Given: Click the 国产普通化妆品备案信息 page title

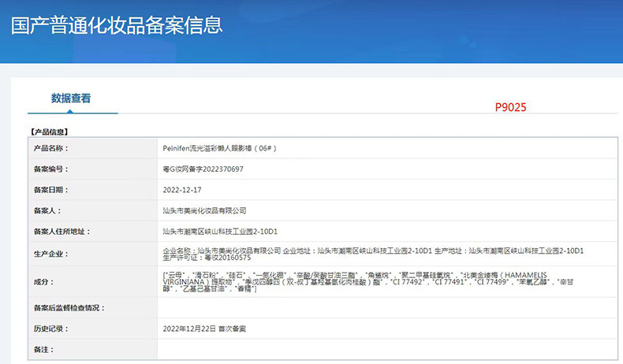Looking at the screenshot, I should 117,25.
